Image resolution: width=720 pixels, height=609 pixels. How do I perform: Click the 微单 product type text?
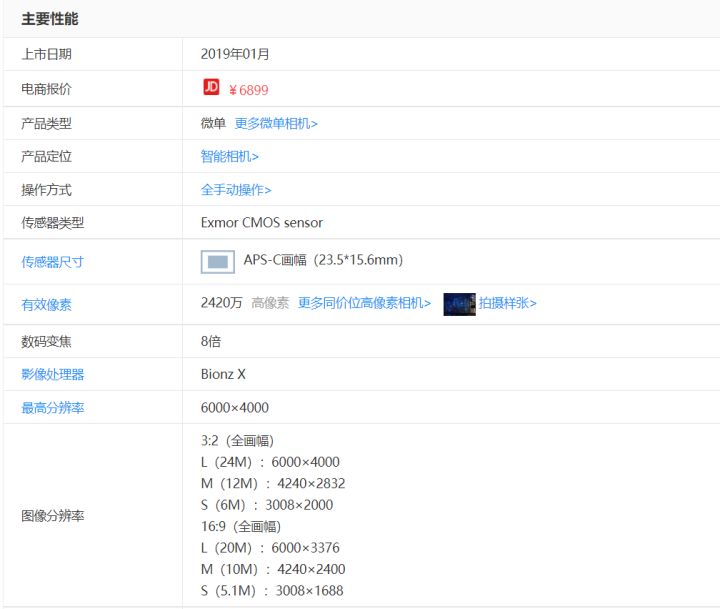(x=213, y=124)
